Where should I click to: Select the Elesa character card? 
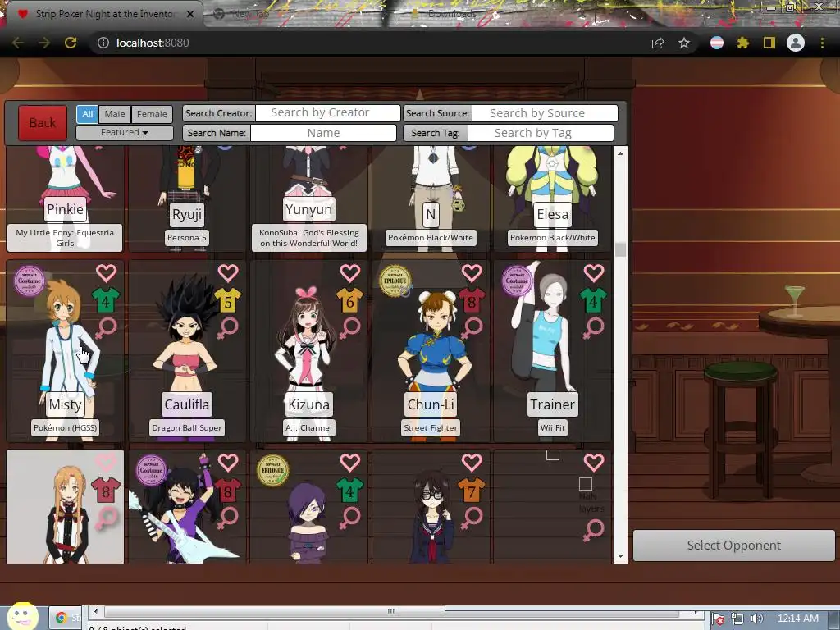click(x=552, y=199)
